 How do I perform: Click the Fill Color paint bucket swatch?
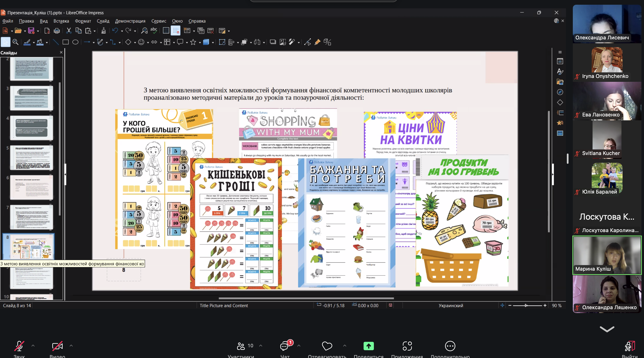pyautogui.click(x=40, y=42)
